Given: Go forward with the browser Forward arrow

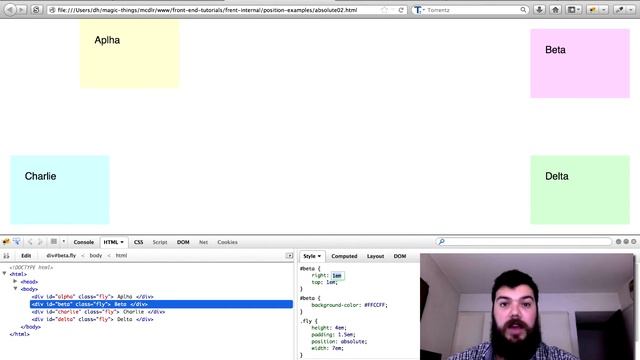Looking at the screenshot, I should click(x=21, y=9).
